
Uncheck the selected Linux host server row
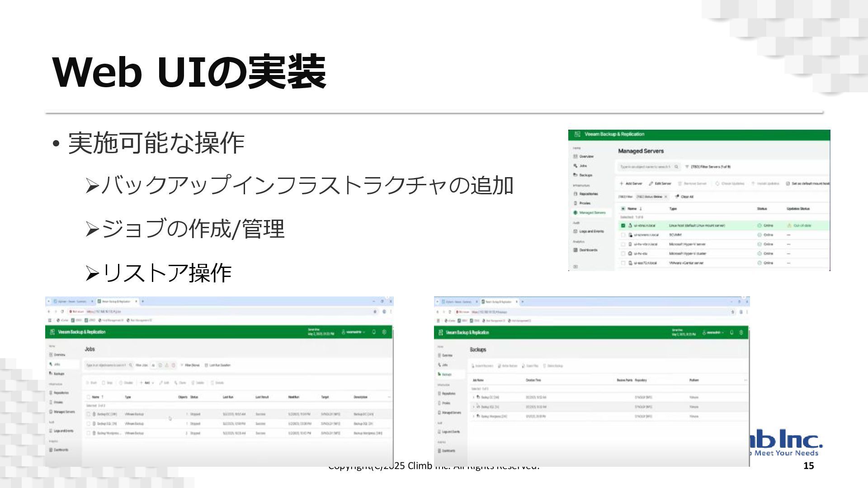[623, 225]
